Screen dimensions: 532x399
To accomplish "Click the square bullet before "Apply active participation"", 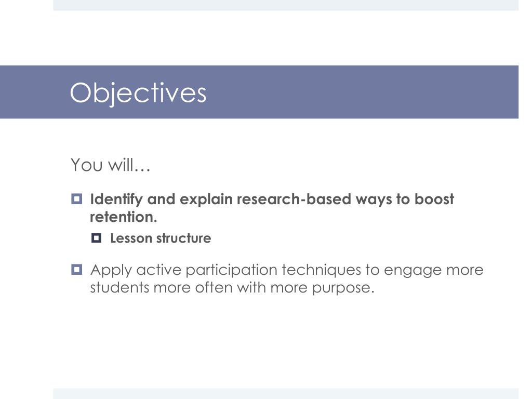I will 77,270.
